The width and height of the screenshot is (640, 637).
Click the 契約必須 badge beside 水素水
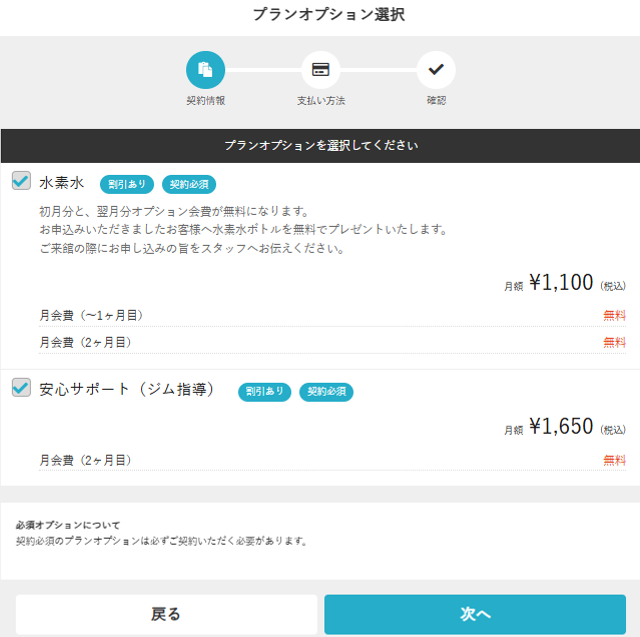[189, 184]
